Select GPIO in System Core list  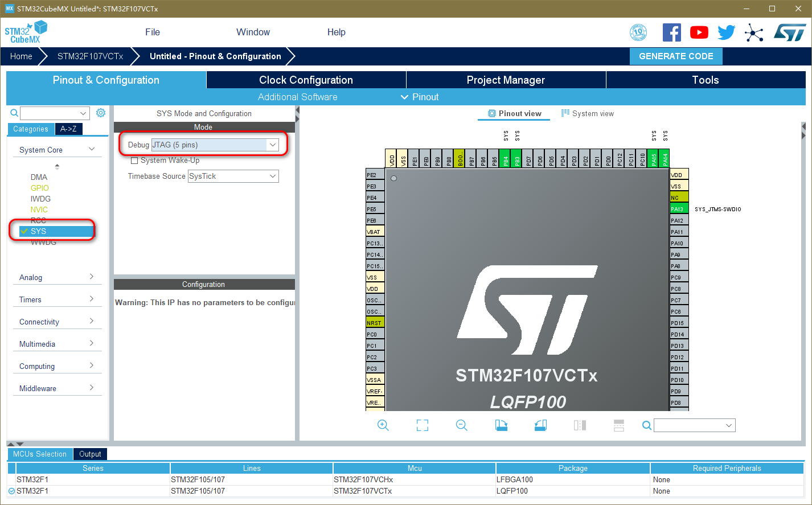pyautogui.click(x=40, y=188)
